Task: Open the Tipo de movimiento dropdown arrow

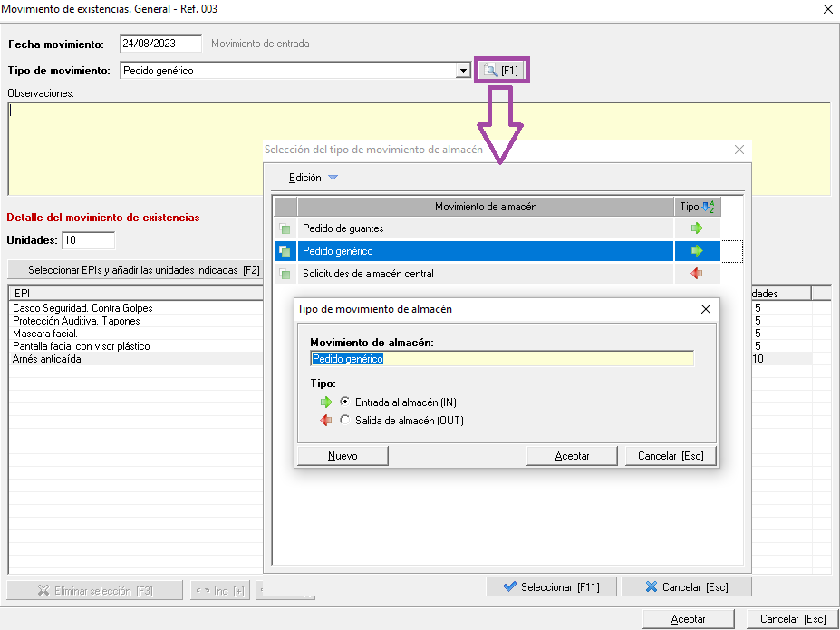Action: click(x=463, y=71)
